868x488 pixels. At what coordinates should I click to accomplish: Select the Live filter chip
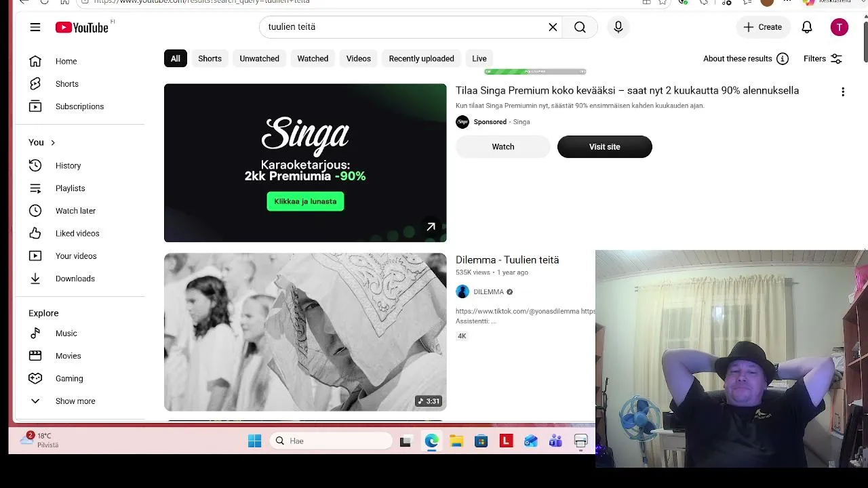(479, 58)
